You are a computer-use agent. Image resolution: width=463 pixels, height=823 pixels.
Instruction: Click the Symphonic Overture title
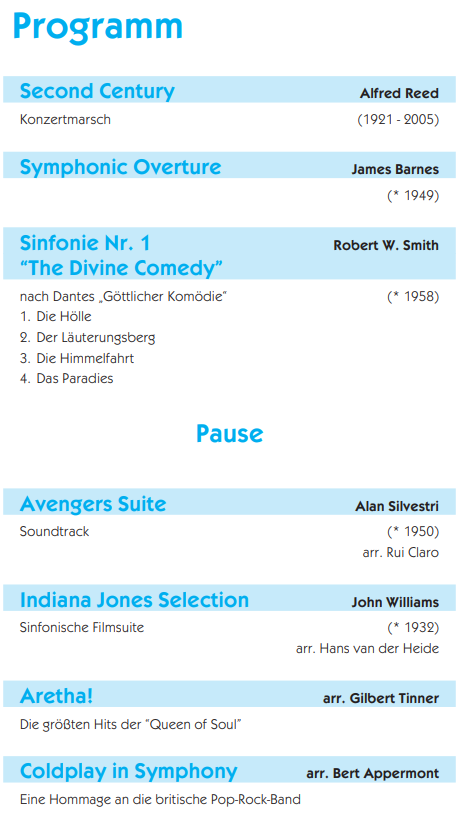coord(120,167)
